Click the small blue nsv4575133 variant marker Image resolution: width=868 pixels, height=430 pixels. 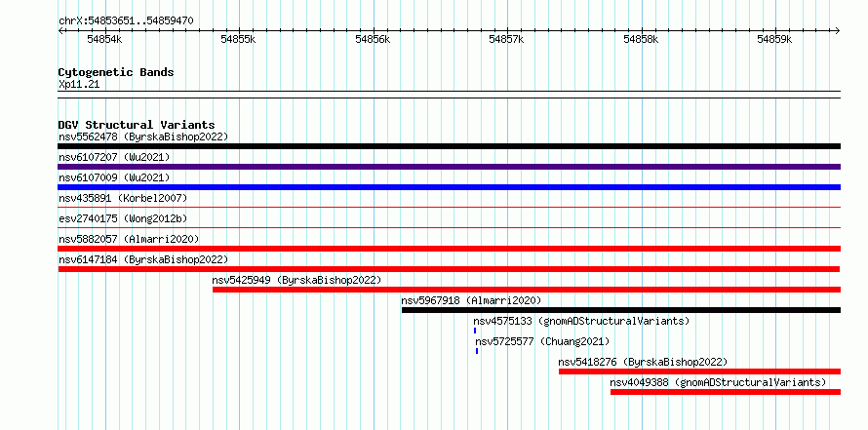475,331
